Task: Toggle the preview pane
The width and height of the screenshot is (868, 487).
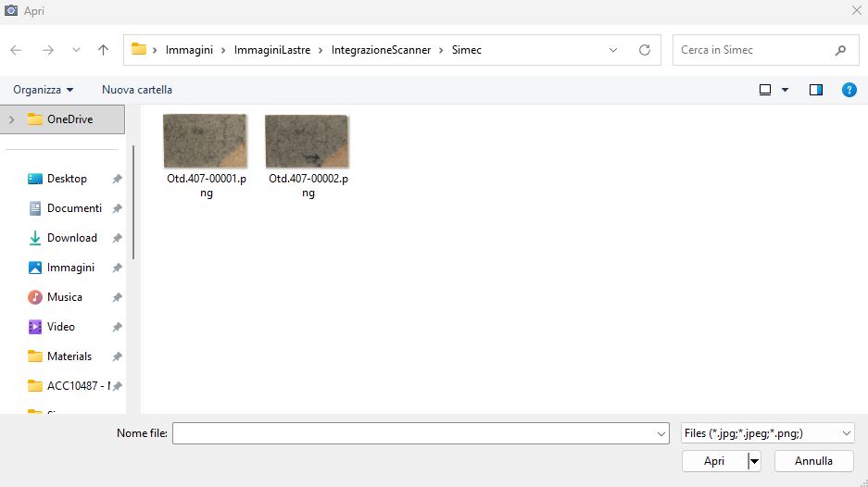Action: pyautogui.click(x=816, y=90)
